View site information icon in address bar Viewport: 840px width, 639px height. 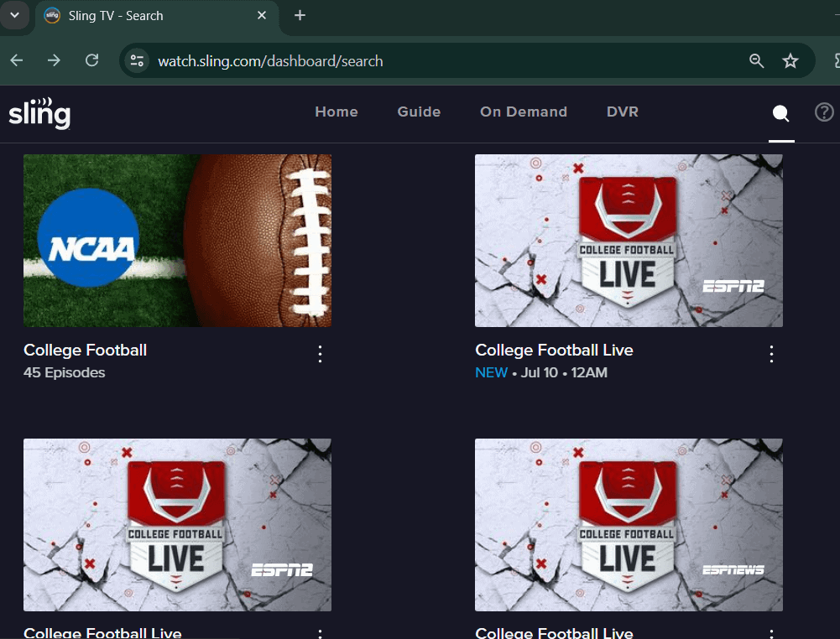click(137, 60)
